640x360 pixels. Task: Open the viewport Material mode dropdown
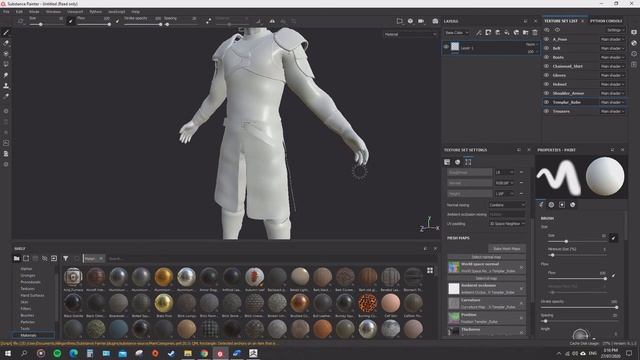410,34
